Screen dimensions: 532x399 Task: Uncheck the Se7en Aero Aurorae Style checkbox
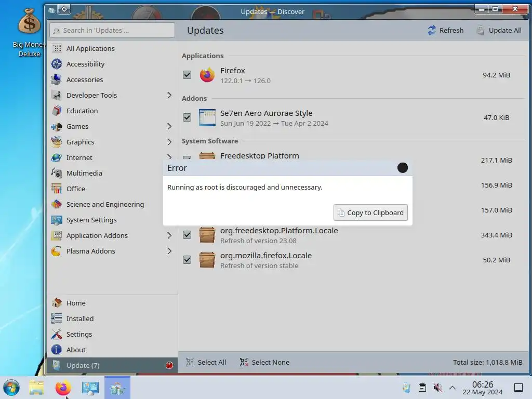pos(187,117)
